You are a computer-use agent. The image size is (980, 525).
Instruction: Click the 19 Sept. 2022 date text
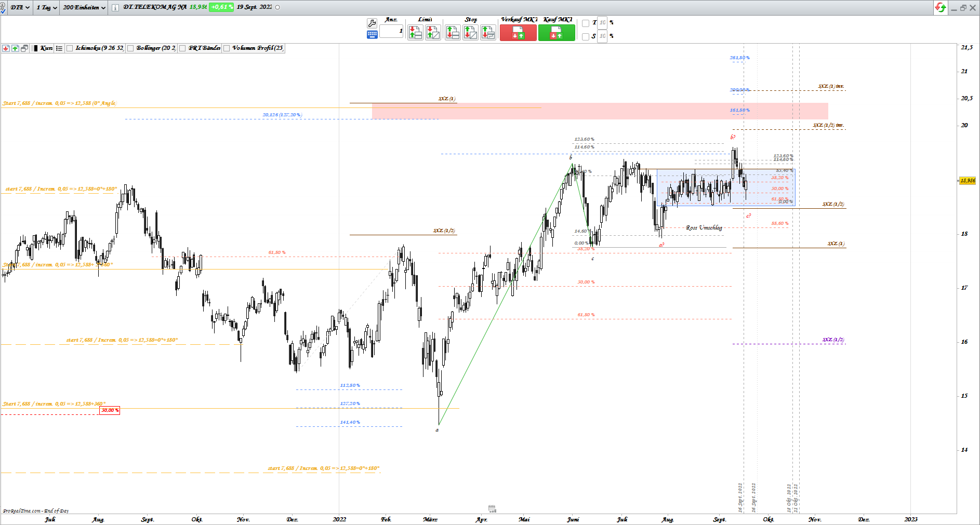[x=254, y=7]
